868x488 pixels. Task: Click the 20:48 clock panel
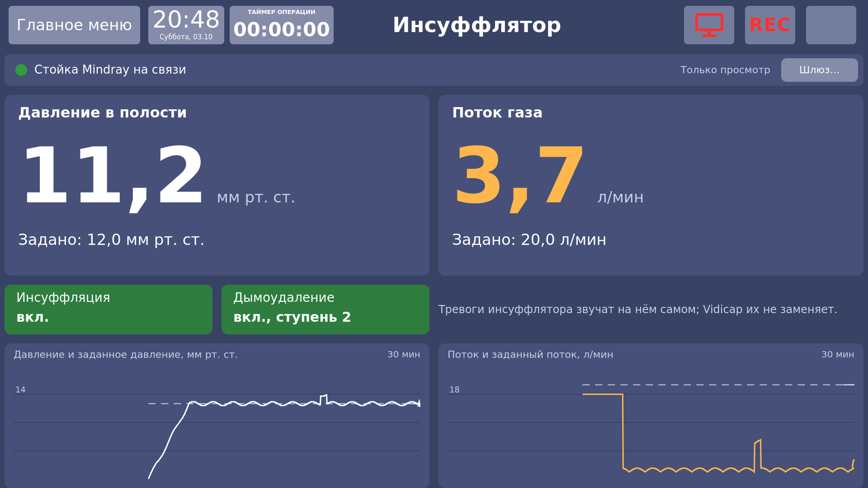point(186,25)
